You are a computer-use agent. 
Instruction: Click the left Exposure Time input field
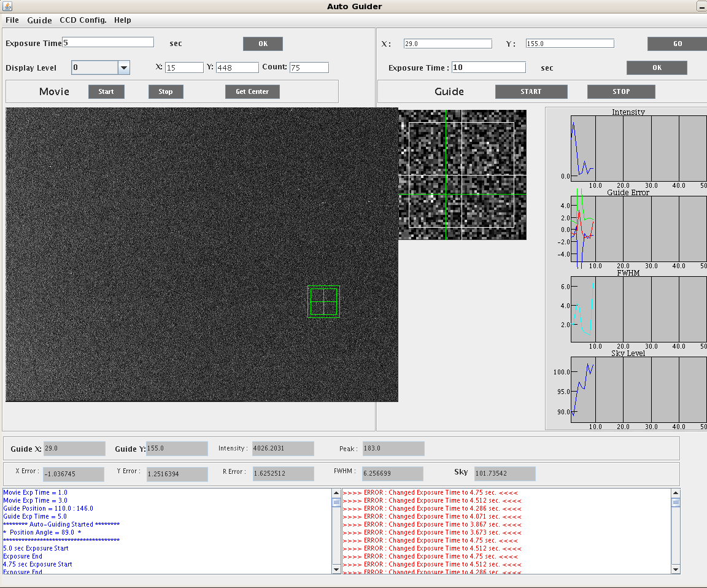pyautogui.click(x=108, y=42)
